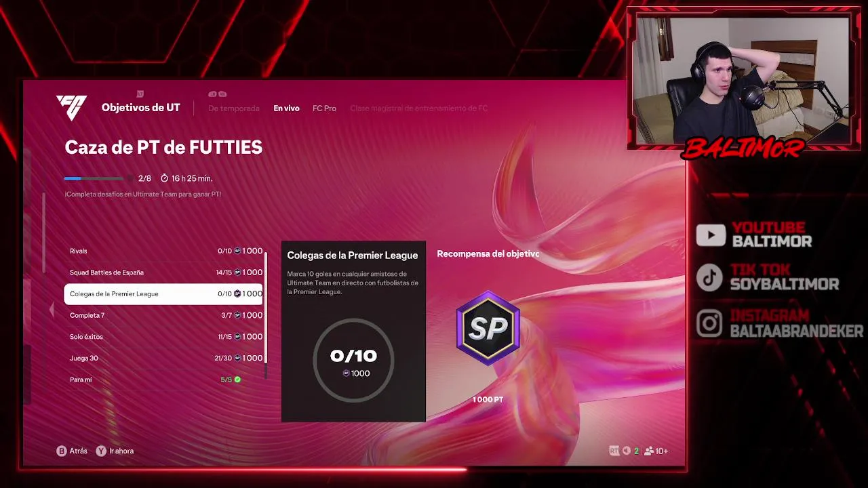Click the timer clock icon
This screenshot has height=488, width=868.
(x=164, y=178)
